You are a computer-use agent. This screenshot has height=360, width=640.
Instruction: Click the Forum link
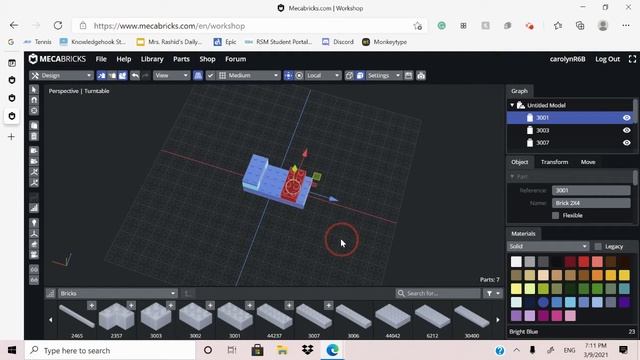pos(236,59)
